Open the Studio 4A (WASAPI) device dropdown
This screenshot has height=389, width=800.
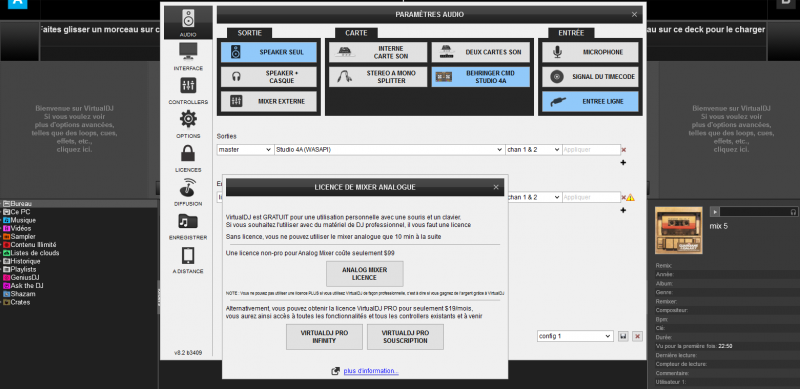point(389,150)
